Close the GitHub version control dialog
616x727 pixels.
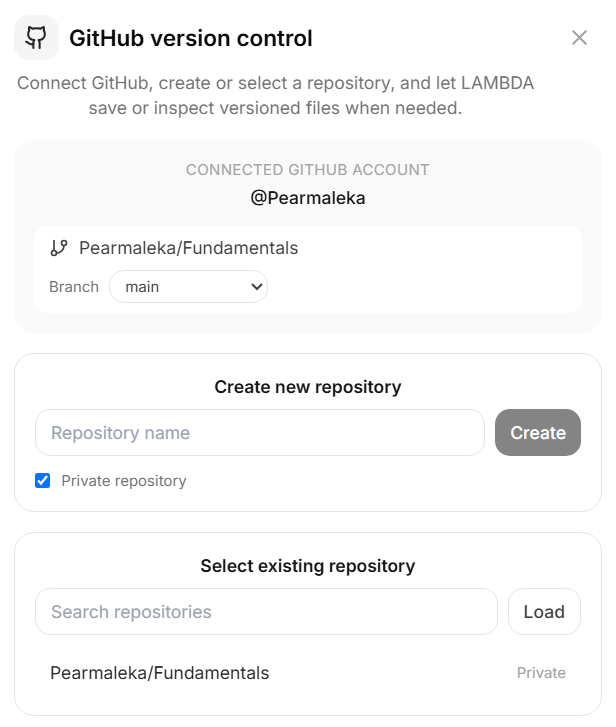coord(579,38)
